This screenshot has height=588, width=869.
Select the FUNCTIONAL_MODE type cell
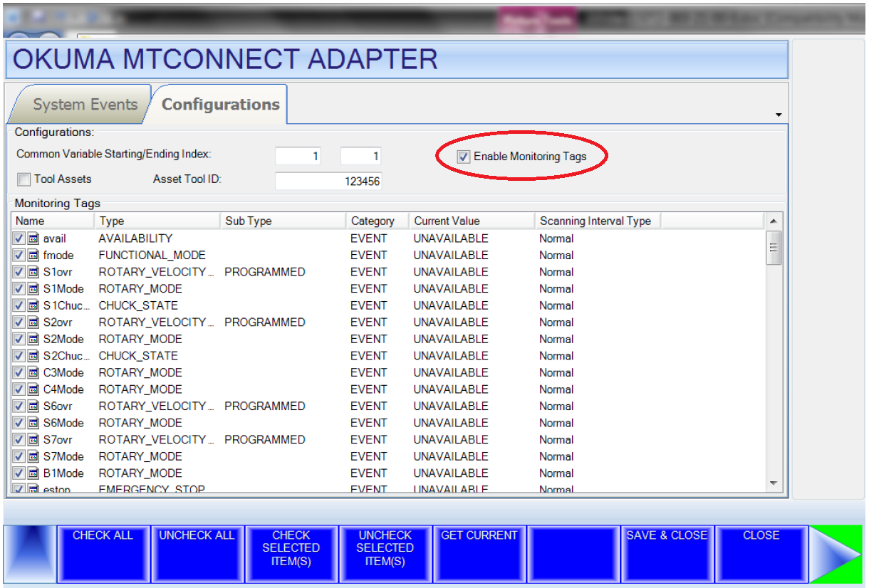pos(152,255)
